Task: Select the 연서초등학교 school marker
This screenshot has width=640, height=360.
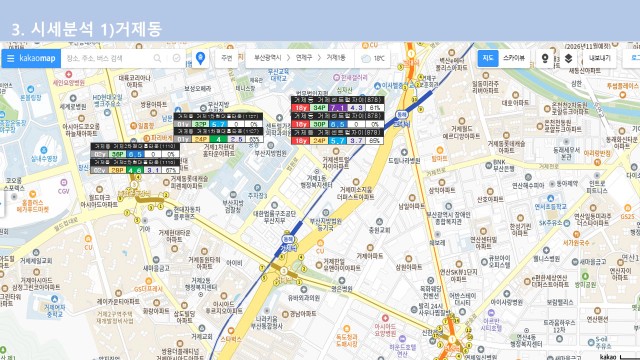Action: click(551, 198)
